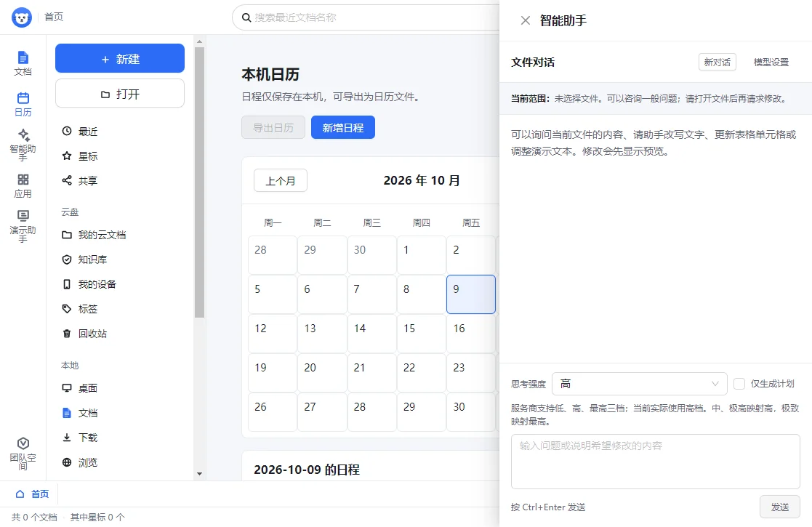Click the 发送 button
The image size is (812, 527).
780,507
